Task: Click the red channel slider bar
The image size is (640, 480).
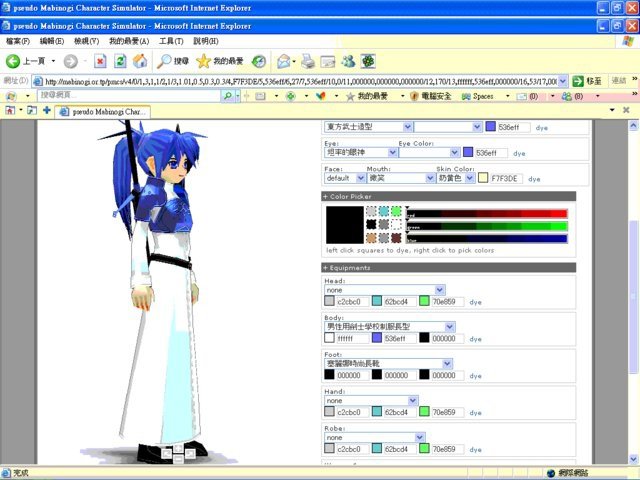Action: point(487,213)
